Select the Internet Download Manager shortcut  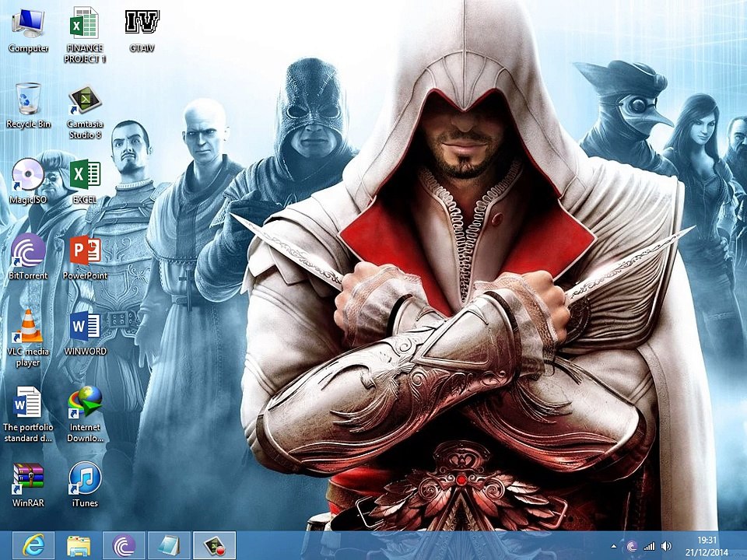point(85,415)
